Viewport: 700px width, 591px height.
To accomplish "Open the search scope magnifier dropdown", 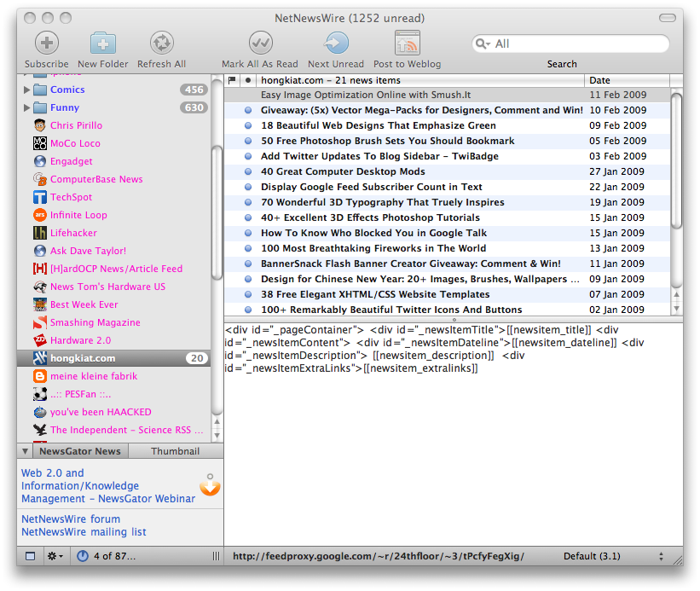I will 483,43.
